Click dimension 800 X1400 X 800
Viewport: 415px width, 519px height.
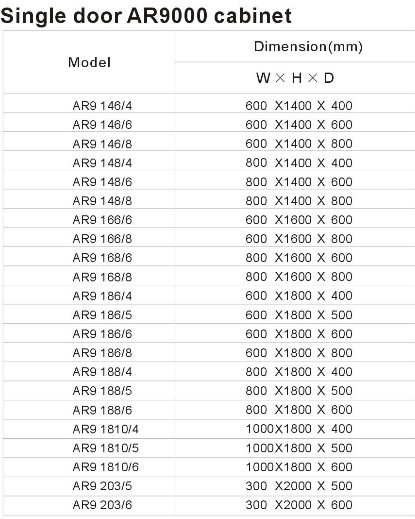pyautogui.click(x=299, y=201)
